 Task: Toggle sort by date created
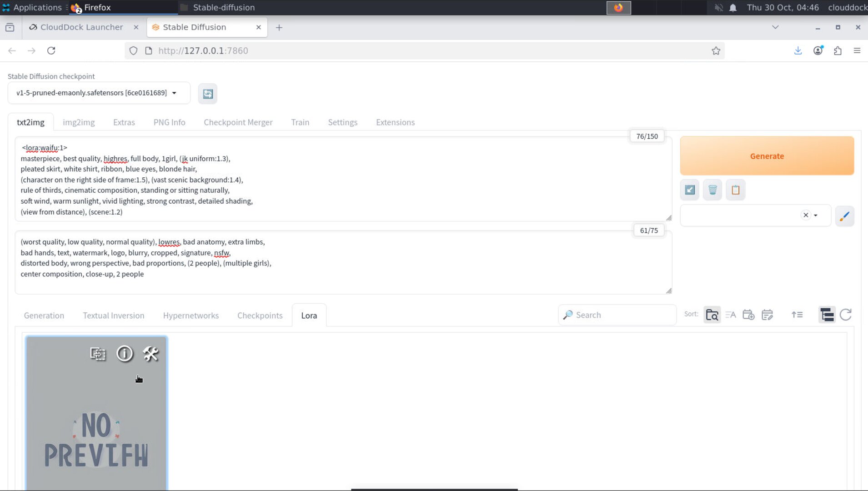(748, 315)
